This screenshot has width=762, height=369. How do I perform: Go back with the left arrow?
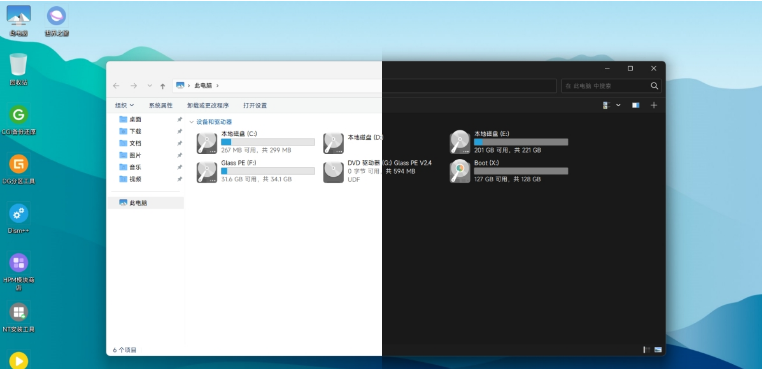pyautogui.click(x=116, y=86)
